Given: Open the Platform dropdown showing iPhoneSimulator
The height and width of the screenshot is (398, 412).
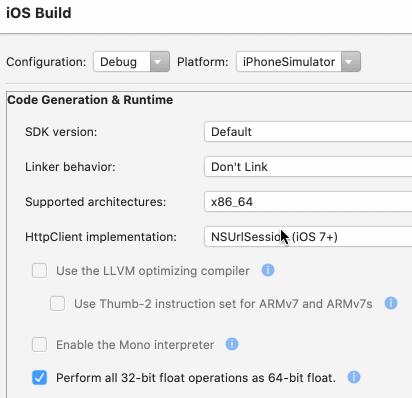Looking at the screenshot, I should coord(298,62).
